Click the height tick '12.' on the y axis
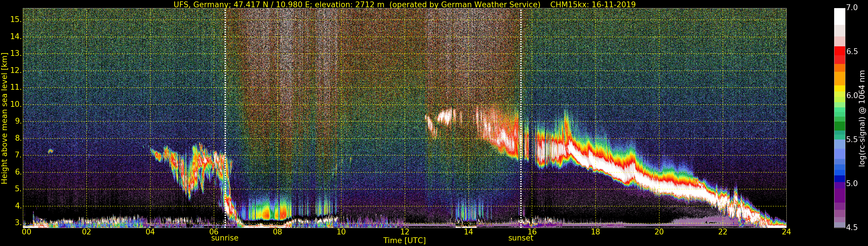 [16, 70]
